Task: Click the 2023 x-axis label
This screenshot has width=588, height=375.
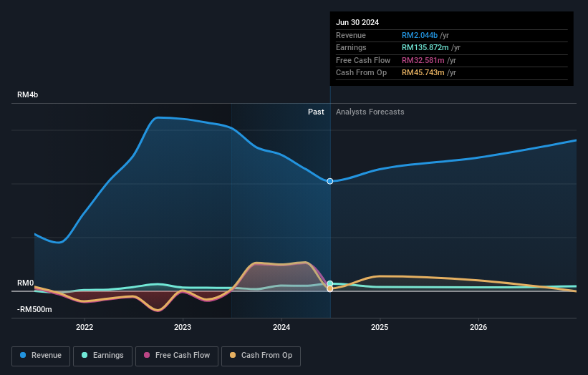Action: tap(183, 328)
